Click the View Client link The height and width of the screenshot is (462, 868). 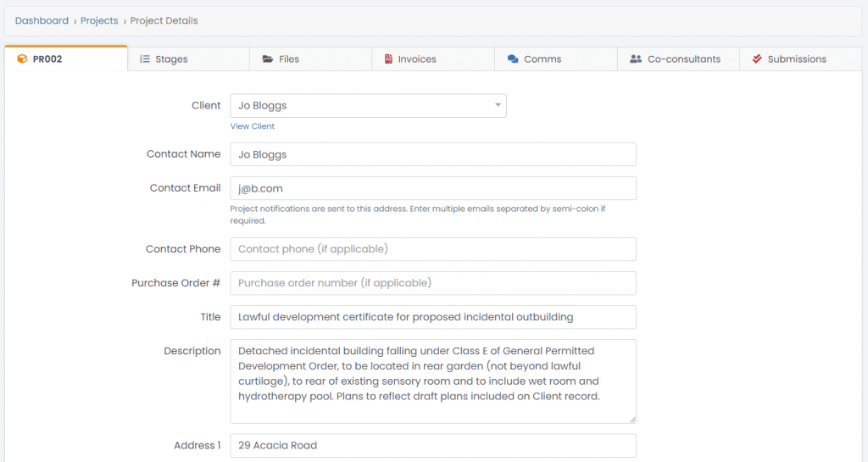[252, 126]
